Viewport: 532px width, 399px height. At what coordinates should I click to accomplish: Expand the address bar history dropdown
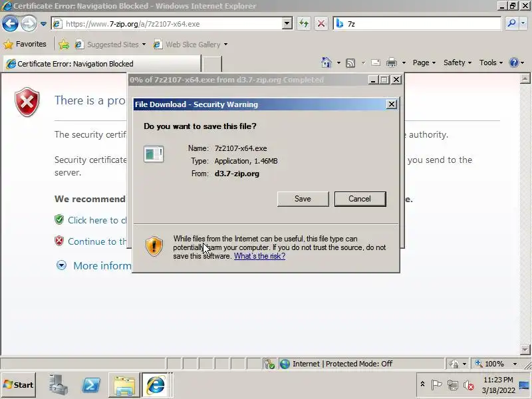(x=287, y=24)
